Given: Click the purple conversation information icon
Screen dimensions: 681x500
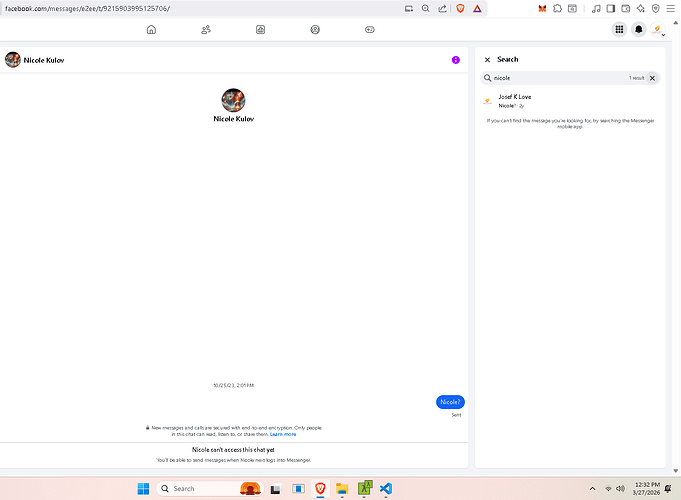Looking at the screenshot, I should [456, 60].
